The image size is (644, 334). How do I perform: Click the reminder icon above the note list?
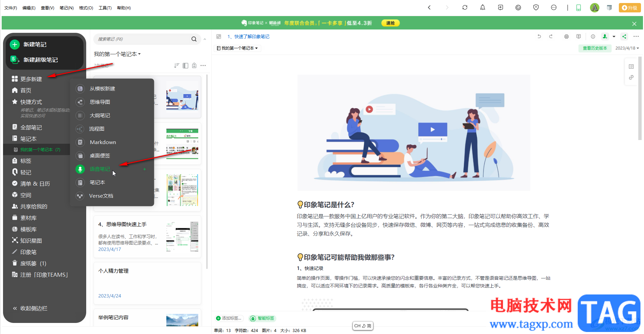pyautogui.click(x=194, y=65)
